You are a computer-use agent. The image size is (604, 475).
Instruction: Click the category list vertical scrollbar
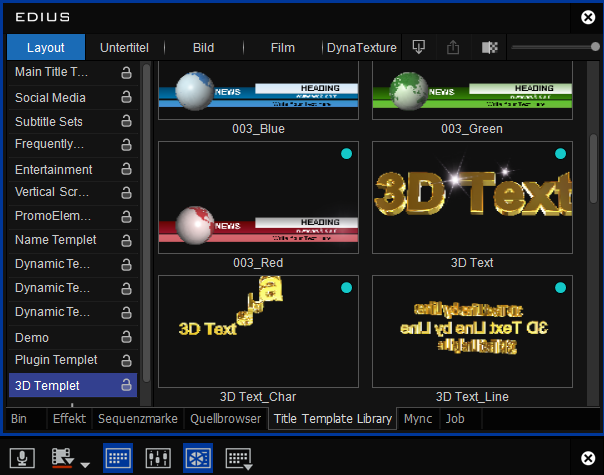click(146, 222)
